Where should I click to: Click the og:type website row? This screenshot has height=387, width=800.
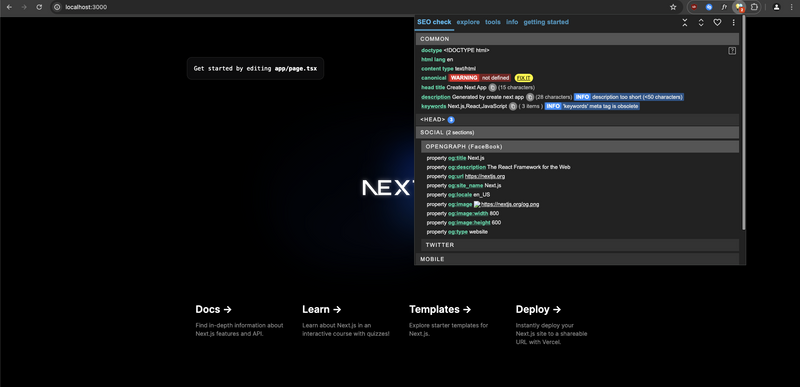pyautogui.click(x=457, y=232)
